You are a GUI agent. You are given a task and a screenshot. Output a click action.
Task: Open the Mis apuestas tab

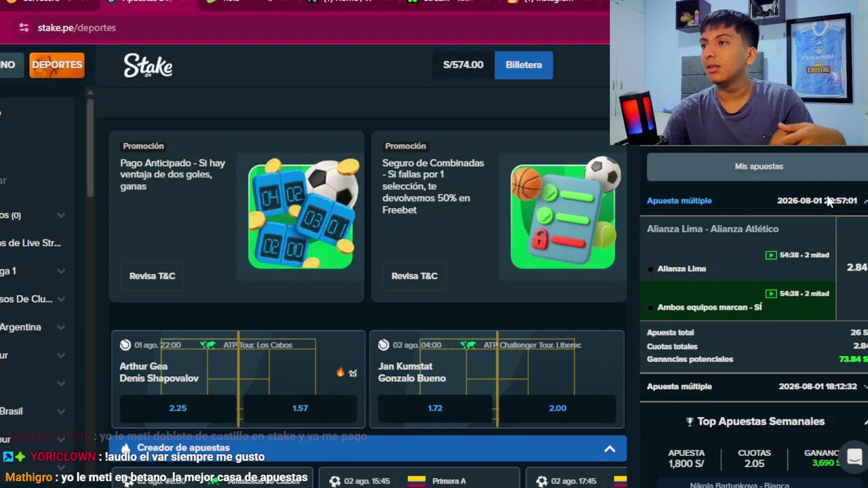click(x=758, y=167)
